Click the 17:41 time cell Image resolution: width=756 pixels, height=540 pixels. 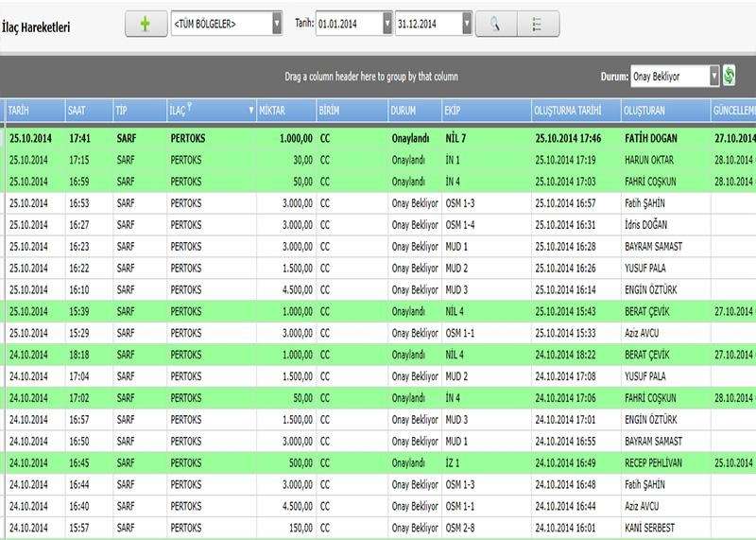(79, 138)
